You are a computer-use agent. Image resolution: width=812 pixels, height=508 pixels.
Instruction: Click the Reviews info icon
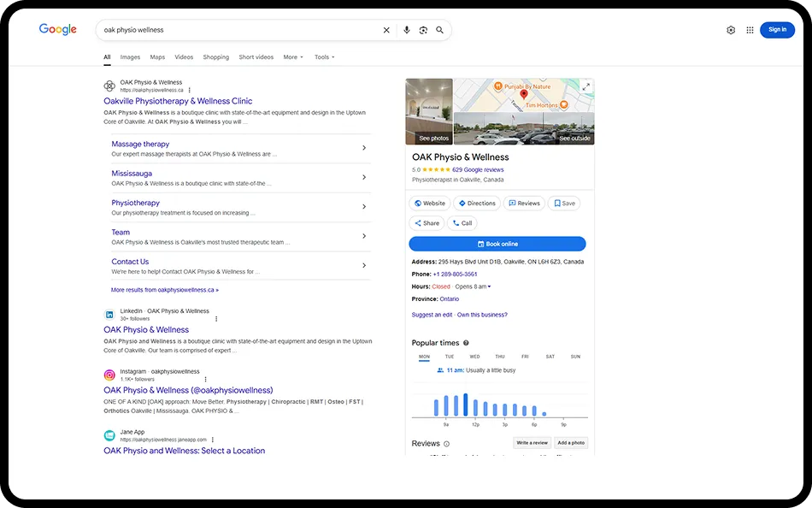click(446, 444)
